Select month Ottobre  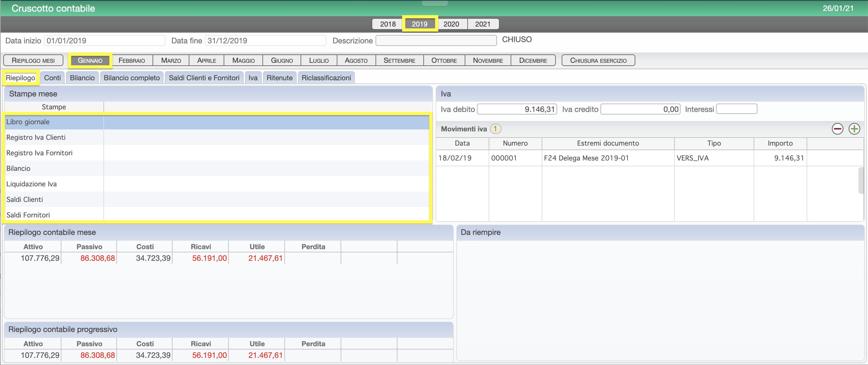[x=444, y=61]
